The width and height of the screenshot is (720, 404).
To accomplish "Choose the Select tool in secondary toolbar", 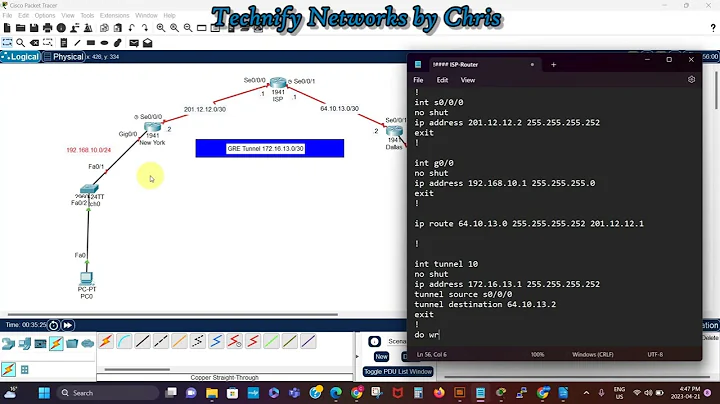I will pyautogui.click(x=7, y=43).
